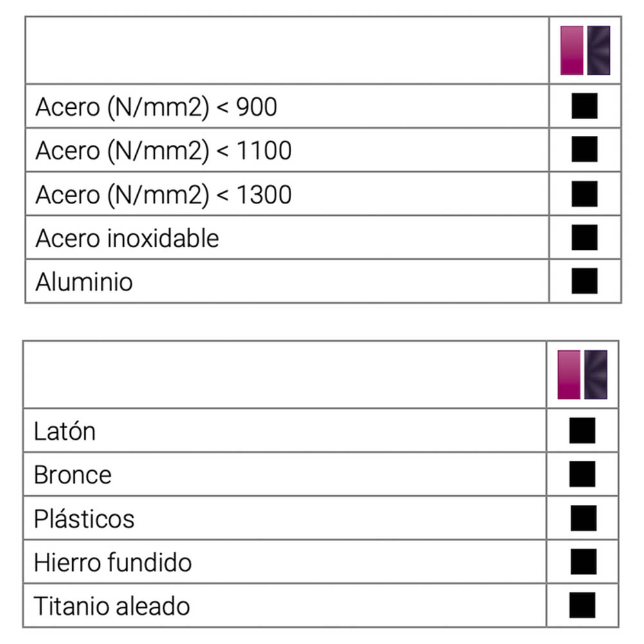Click the "Acero inoxidable" text
Viewport: 644px width, 644px height.
coord(128,238)
